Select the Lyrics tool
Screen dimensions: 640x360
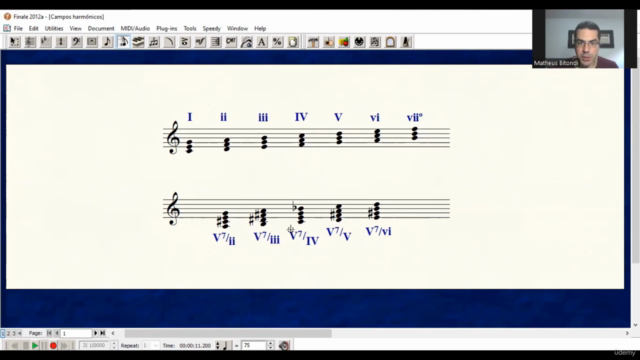click(247, 42)
